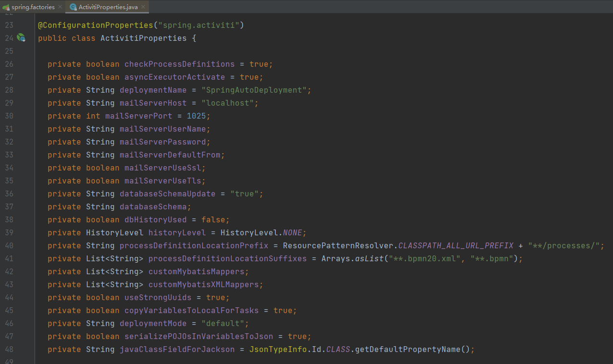Click the int keyword on line 30

tap(93, 116)
